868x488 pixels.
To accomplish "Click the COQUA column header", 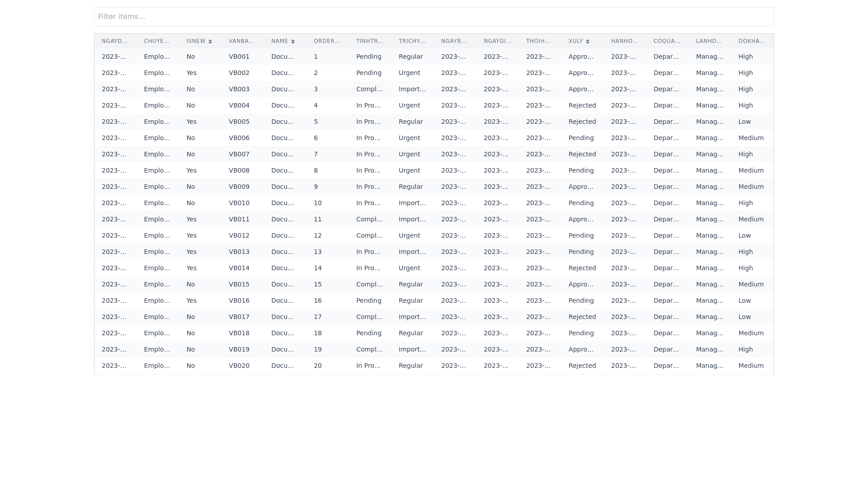I will pos(666,41).
